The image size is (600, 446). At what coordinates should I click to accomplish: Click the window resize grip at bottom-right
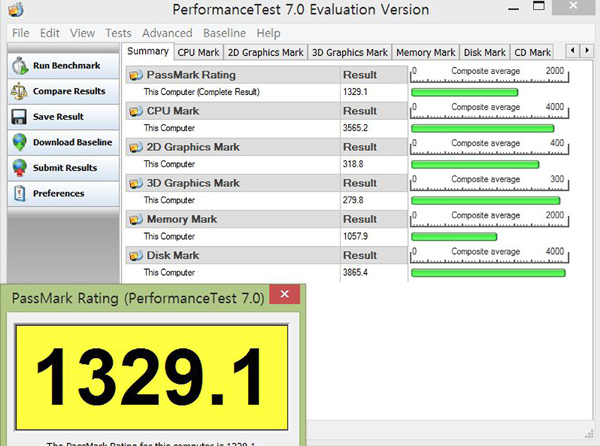(589, 434)
